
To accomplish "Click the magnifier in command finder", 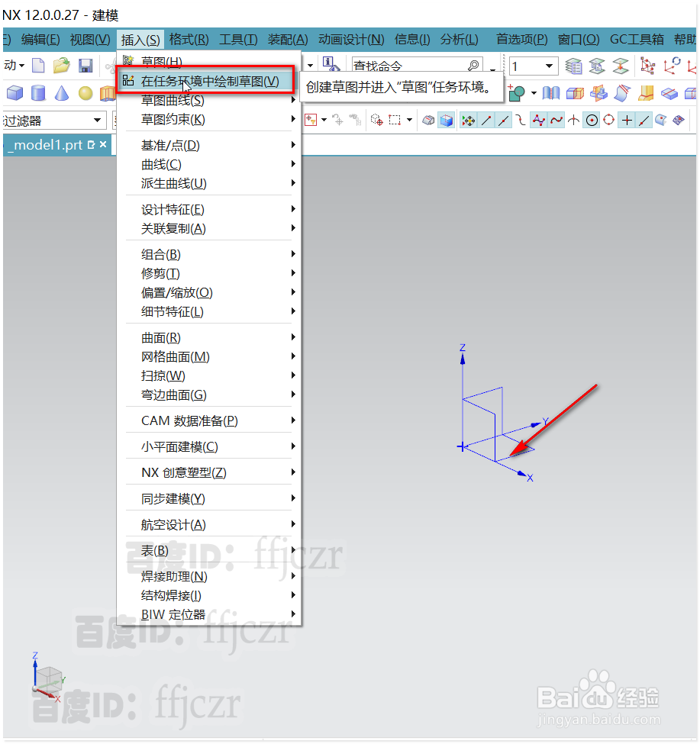I will [473, 65].
